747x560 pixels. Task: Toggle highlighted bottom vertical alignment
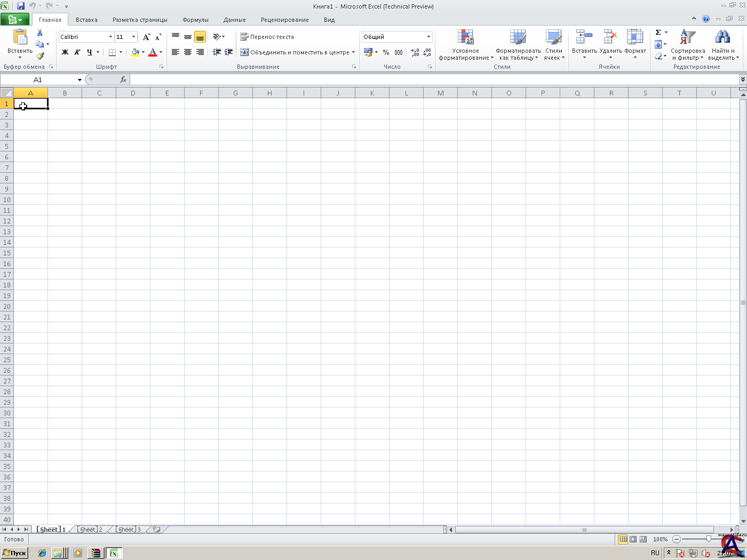[200, 37]
